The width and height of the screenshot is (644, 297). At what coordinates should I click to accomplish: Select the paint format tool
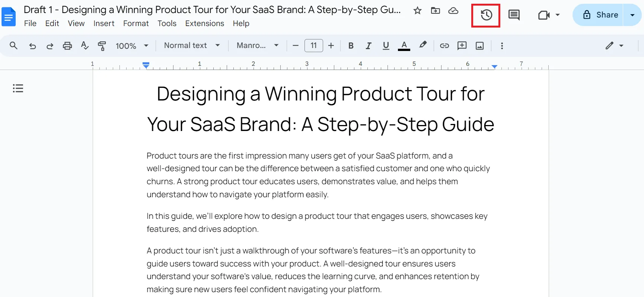[x=102, y=46]
